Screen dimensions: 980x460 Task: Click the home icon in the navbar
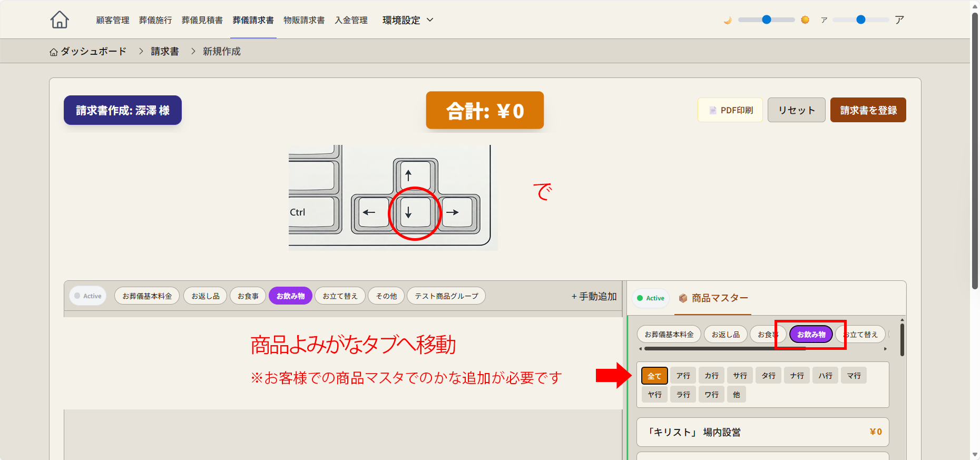pyautogui.click(x=60, y=19)
